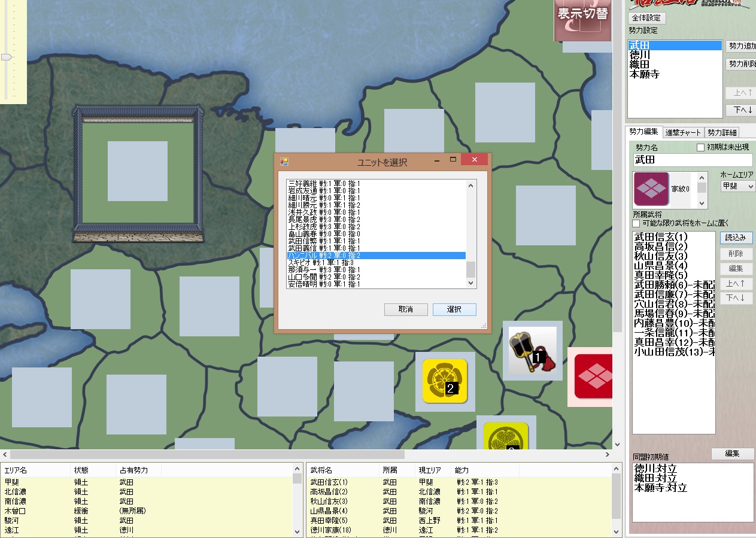Image resolution: width=756 pixels, height=538 pixels.
Task: Select 三好義継 in the unit list
Action: [376, 183]
